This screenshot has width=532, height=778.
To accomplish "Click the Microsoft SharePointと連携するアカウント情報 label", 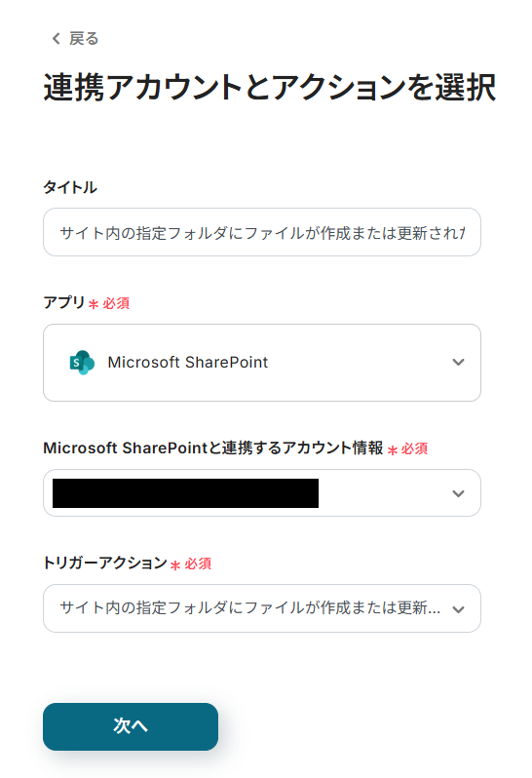I will [x=213, y=448].
